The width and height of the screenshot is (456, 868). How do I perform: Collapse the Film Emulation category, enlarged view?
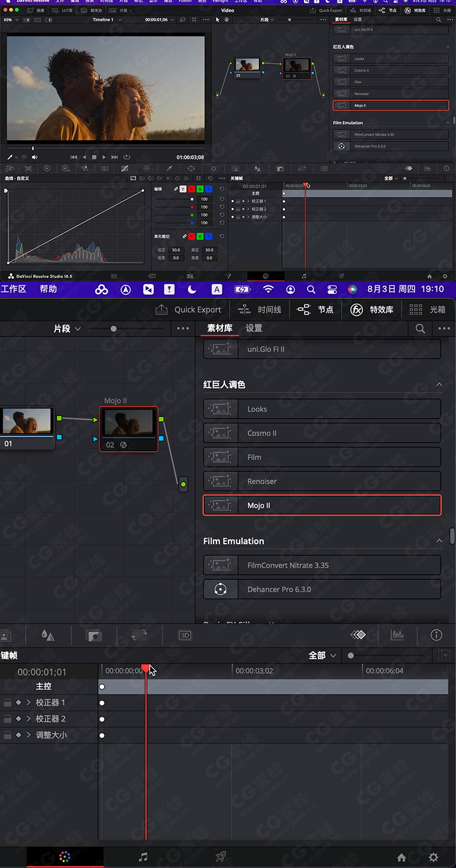click(x=440, y=541)
